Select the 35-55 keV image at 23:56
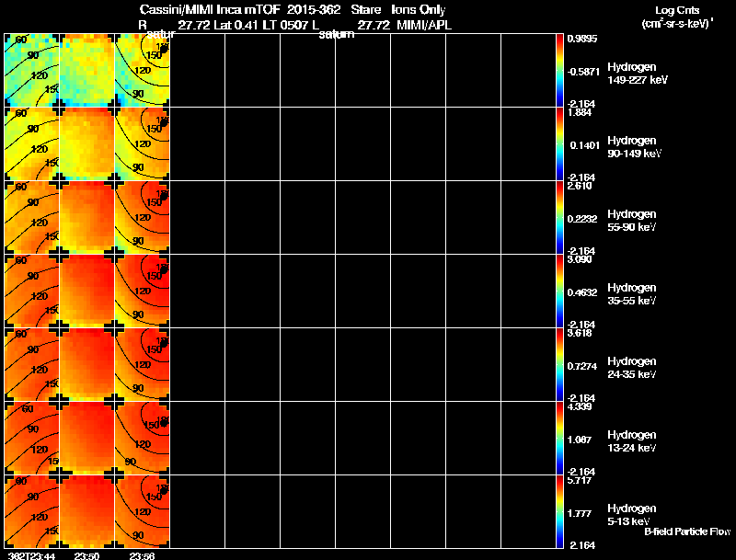736x560 pixels. [143, 291]
